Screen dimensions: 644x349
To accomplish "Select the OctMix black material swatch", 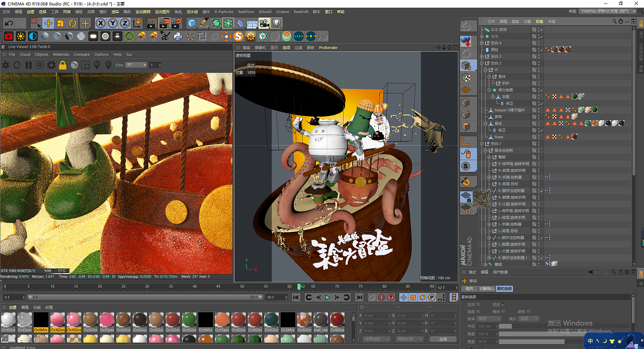I will (41, 322).
